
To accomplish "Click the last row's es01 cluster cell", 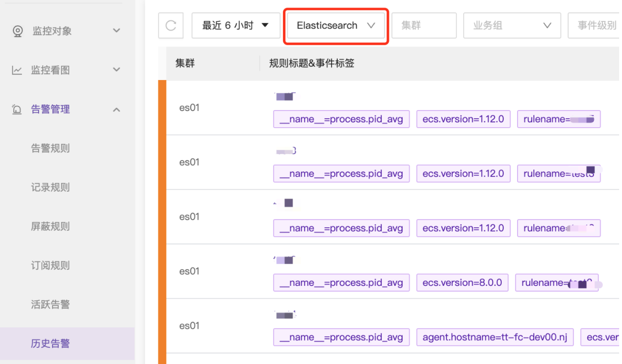I will click(x=189, y=326).
